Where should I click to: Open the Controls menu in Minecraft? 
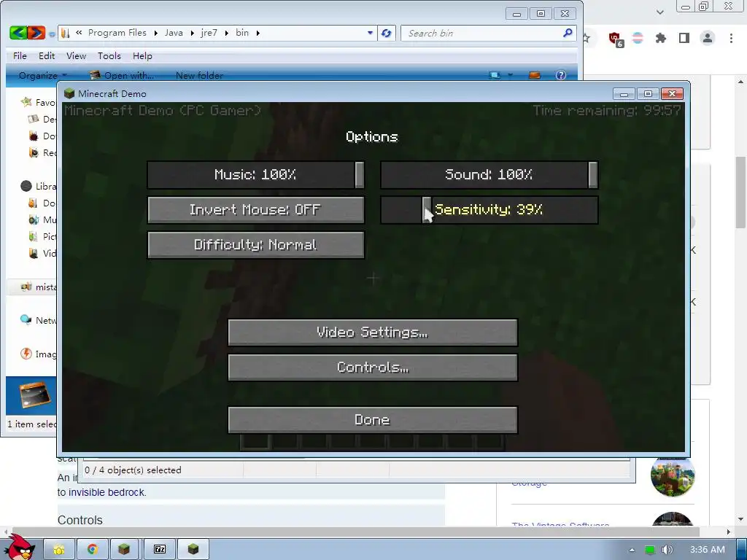click(x=373, y=367)
